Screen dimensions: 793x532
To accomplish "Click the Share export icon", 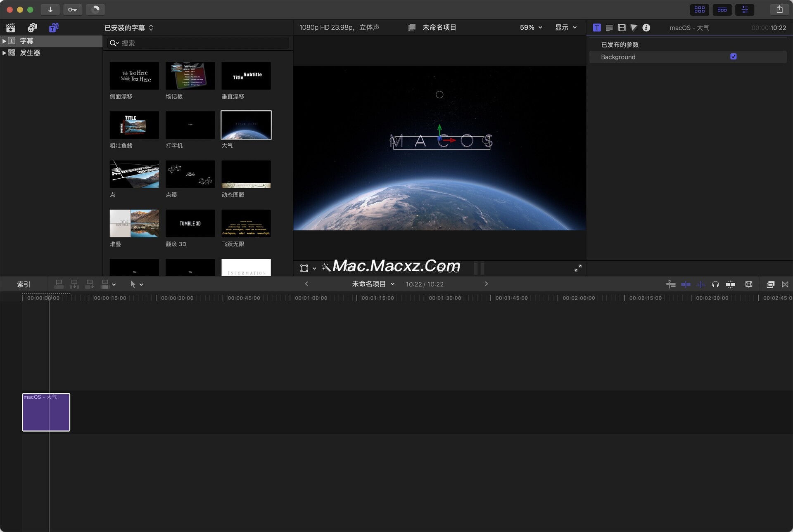I will coord(779,9).
